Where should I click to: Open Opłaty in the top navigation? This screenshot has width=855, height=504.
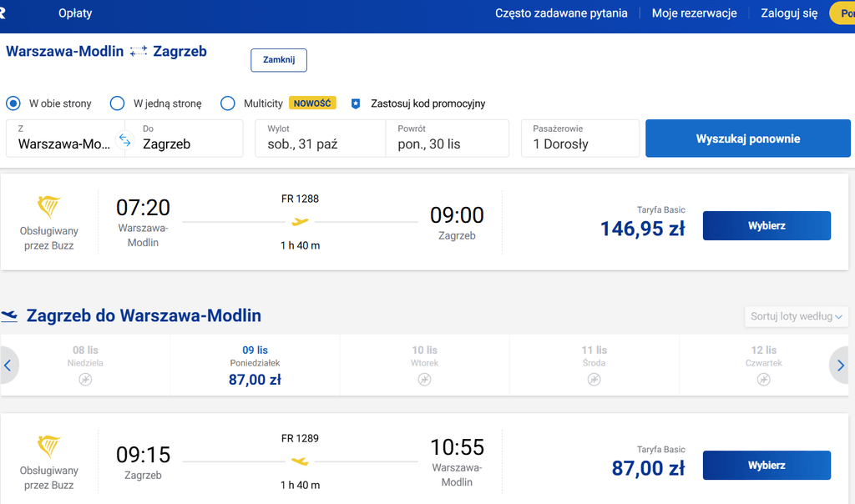[x=75, y=13]
